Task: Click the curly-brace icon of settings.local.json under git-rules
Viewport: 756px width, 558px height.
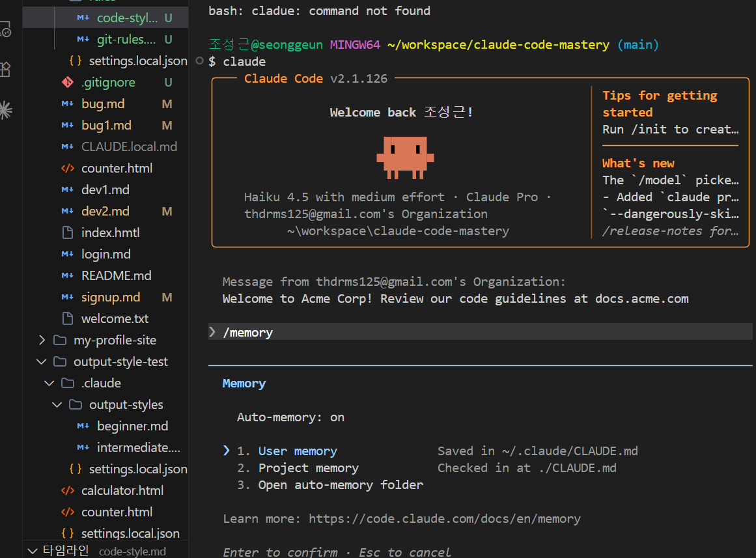Action: coord(76,61)
